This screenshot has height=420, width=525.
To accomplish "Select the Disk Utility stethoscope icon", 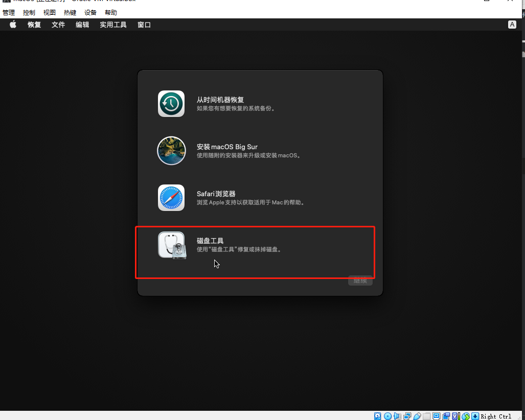I will pos(172,245).
